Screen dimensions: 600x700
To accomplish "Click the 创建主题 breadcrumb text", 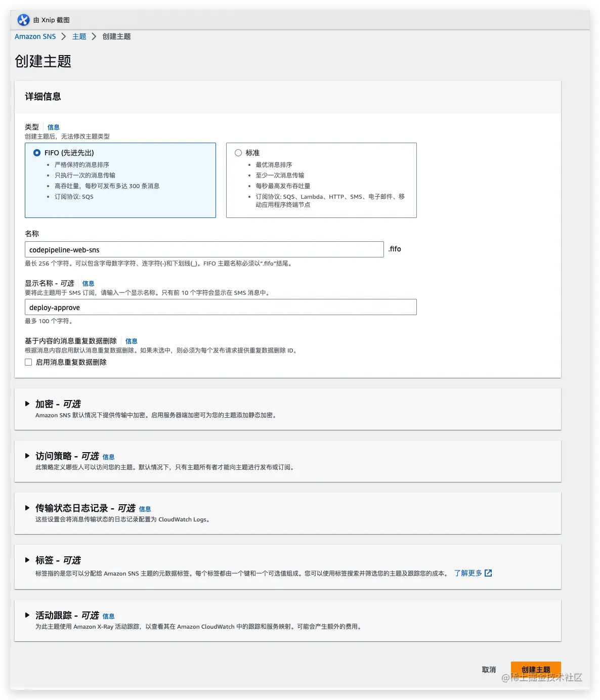I will click(117, 36).
